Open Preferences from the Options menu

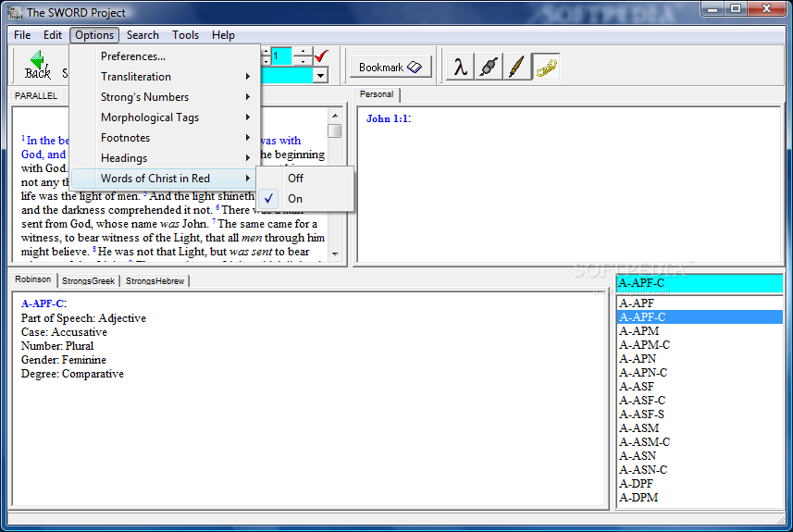coord(165,56)
